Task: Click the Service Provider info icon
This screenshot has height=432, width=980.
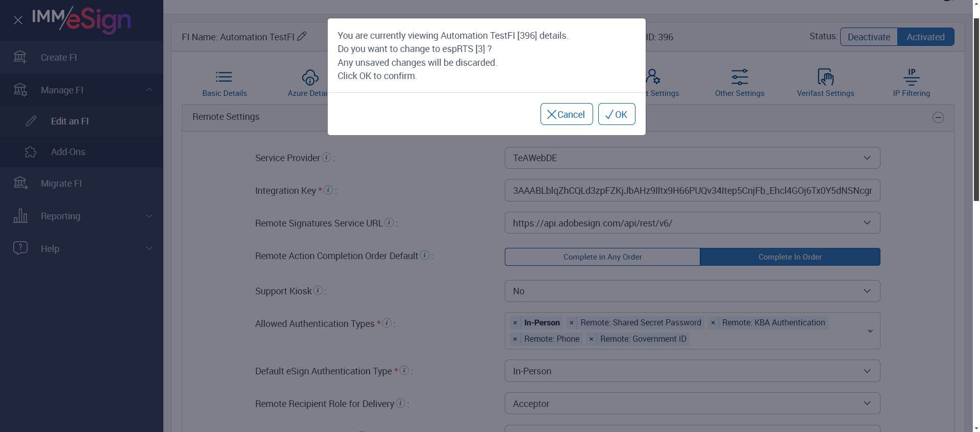Action: coord(327,158)
